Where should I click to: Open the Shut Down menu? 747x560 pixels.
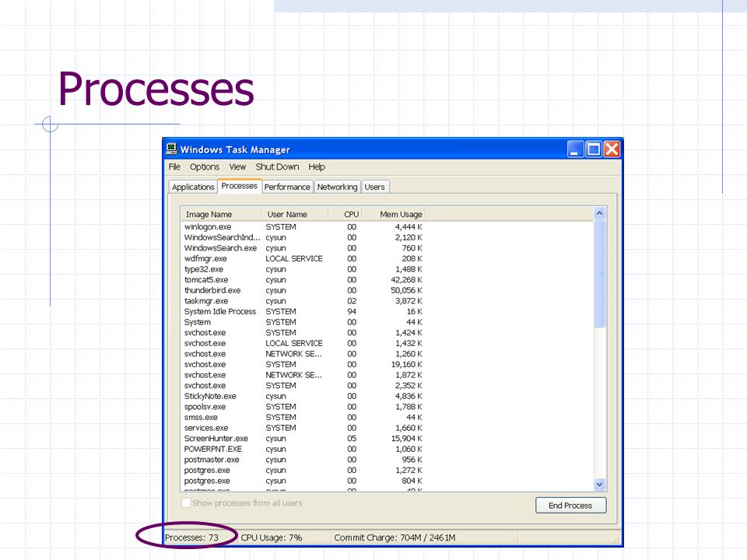pyautogui.click(x=277, y=166)
